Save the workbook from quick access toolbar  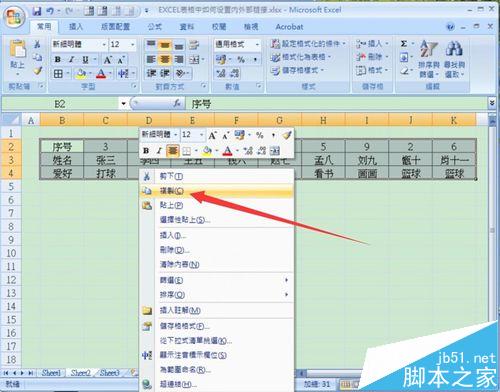click(x=37, y=11)
